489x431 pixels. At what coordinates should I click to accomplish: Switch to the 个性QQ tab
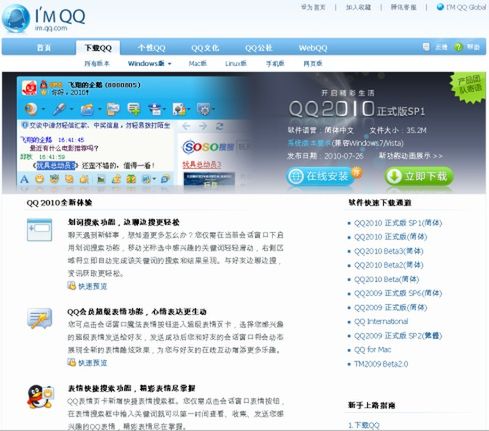click(152, 48)
